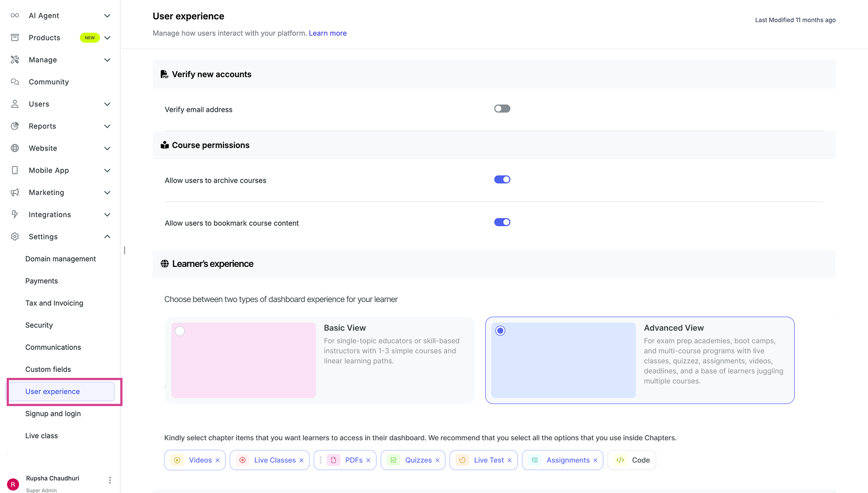Click the AI Agent infinity icon
Viewport: 868px width, 493px height.
click(x=15, y=16)
